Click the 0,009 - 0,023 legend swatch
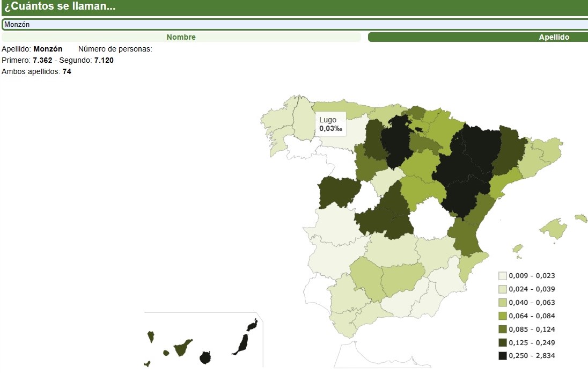 pos(503,276)
